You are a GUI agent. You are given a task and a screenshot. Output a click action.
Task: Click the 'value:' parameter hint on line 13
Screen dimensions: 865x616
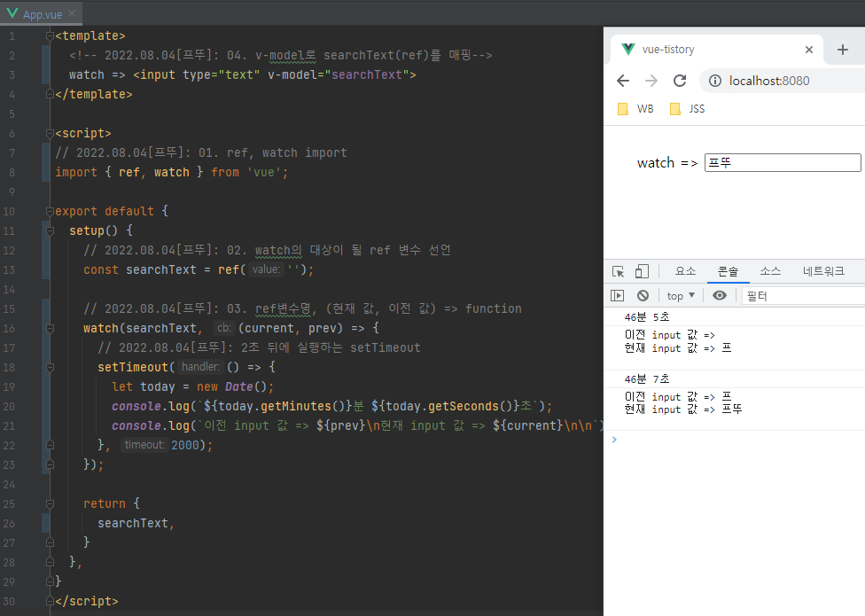coord(266,269)
